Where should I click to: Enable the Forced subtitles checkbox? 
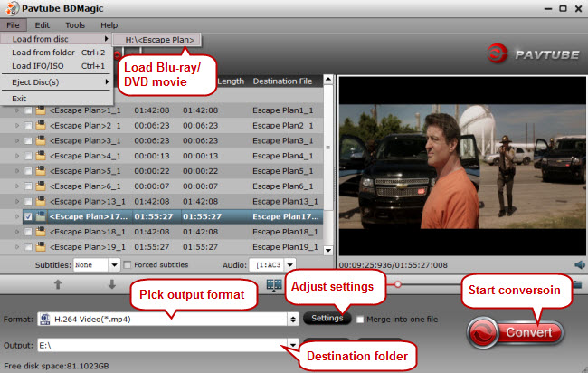[128, 265]
